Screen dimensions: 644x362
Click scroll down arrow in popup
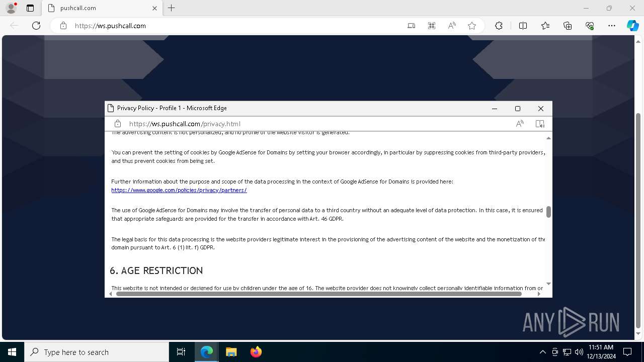[548, 284]
